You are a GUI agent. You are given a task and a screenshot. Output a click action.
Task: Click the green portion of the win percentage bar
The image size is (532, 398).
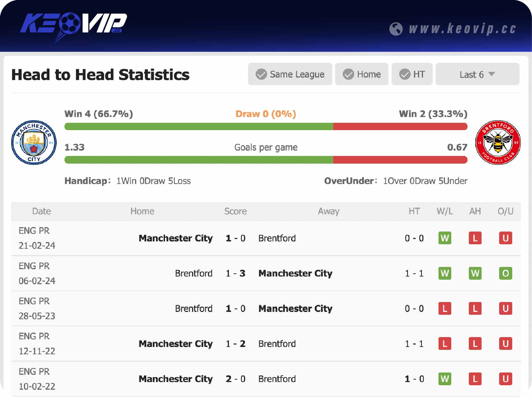(x=198, y=126)
